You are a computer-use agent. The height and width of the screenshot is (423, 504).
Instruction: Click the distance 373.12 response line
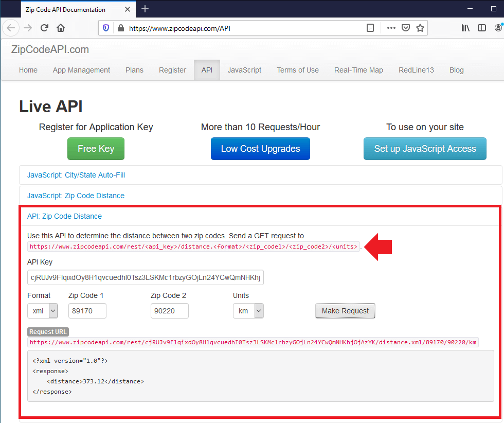(x=96, y=381)
